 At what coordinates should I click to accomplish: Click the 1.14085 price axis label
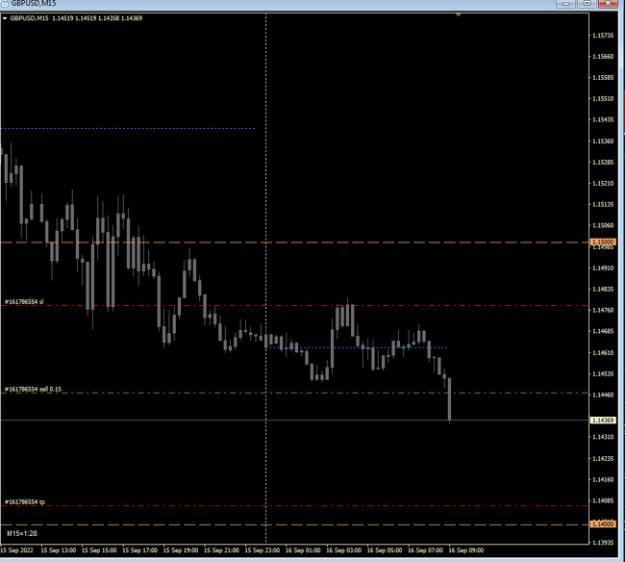603,501
